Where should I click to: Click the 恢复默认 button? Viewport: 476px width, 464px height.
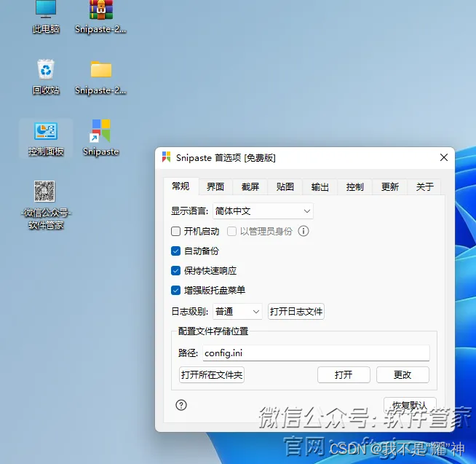tap(410, 405)
